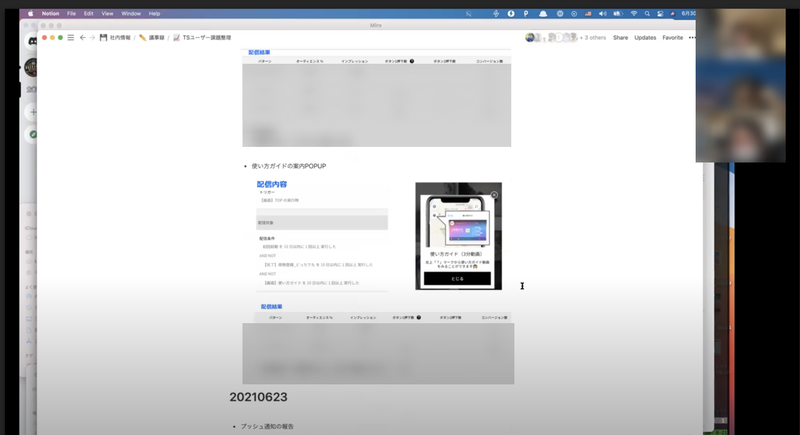Click the volume icon in menu bar
Screen dimensions: 800x435
603,14
